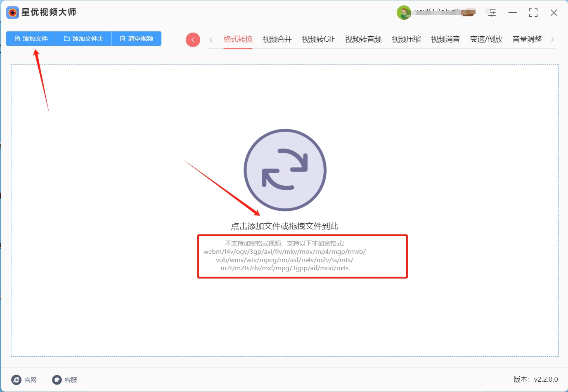The height and width of the screenshot is (392, 568).
Task: Click the 添加文件夹 (add folder) button
Action: pyautogui.click(x=84, y=39)
